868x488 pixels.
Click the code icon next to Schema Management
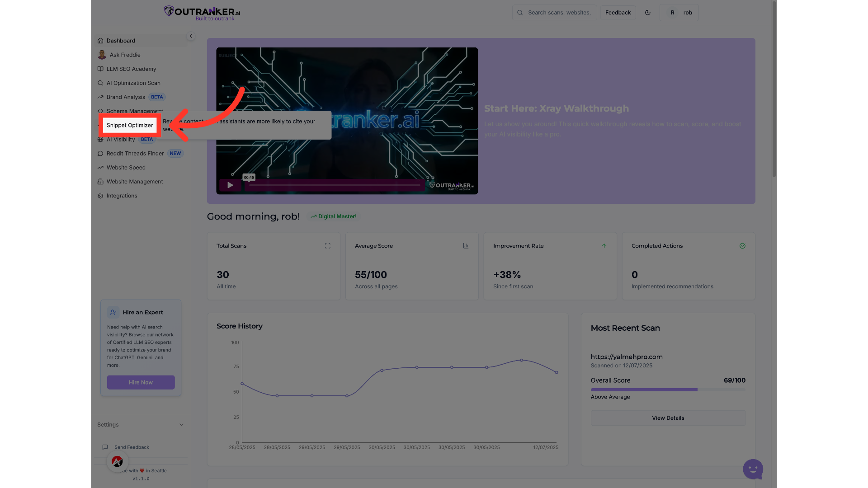pyautogui.click(x=100, y=111)
